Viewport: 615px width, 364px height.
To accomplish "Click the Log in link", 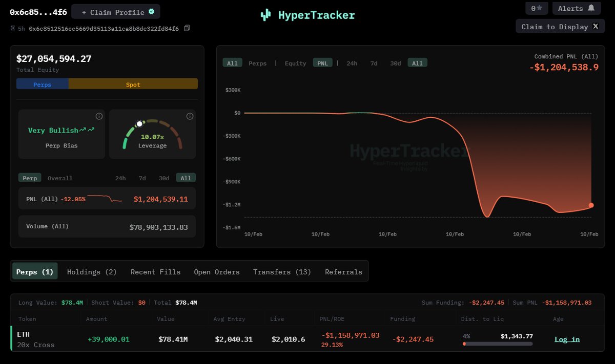I will [567, 339].
